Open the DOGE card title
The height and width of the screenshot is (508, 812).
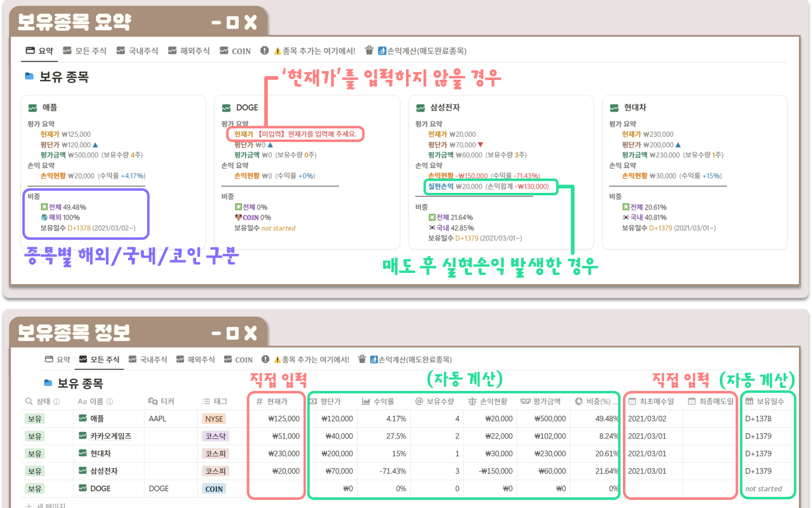[x=247, y=108]
